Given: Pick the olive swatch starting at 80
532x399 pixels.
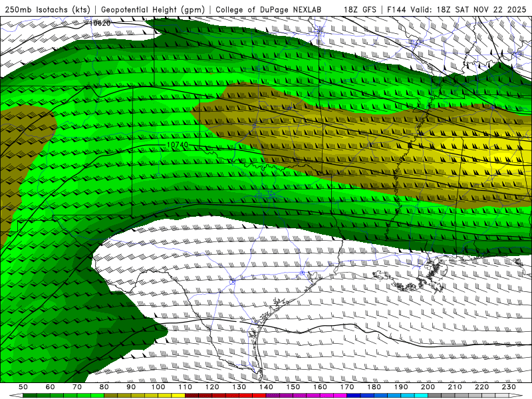Looking at the screenshot, I should pos(111,396).
